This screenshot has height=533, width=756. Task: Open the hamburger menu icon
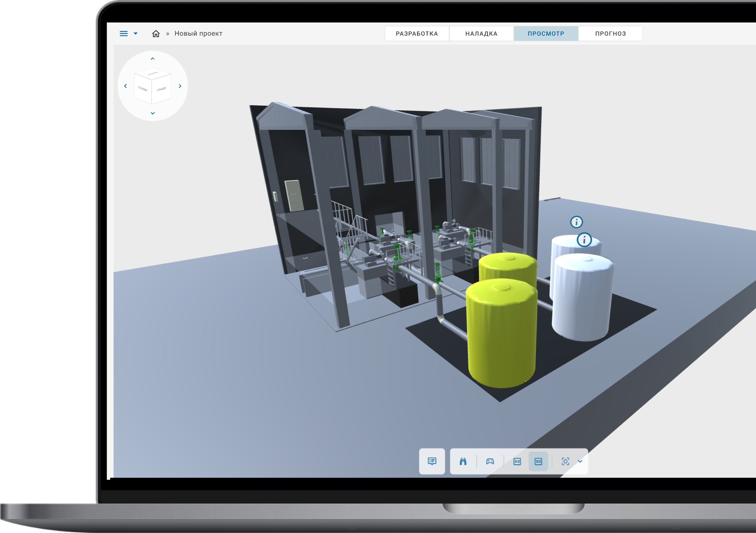123,34
